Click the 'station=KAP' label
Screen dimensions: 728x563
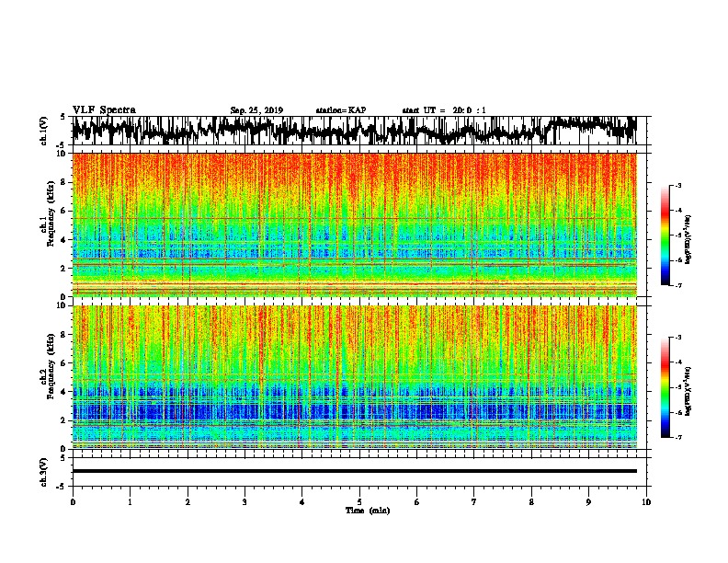(341, 110)
